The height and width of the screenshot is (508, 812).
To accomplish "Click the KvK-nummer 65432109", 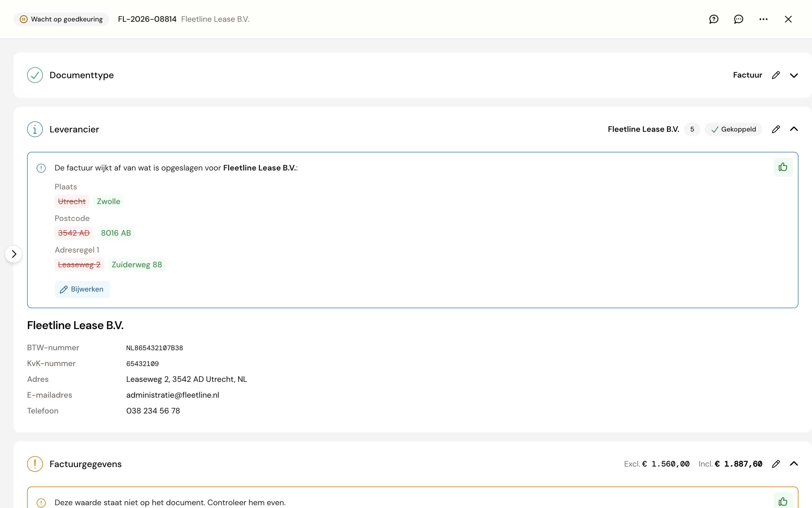I will (x=143, y=364).
